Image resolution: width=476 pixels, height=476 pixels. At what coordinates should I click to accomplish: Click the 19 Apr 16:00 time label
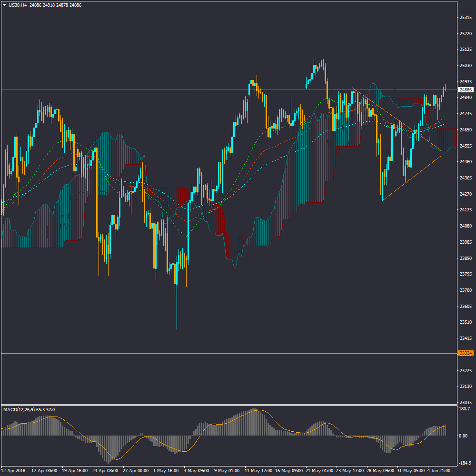tap(75, 471)
